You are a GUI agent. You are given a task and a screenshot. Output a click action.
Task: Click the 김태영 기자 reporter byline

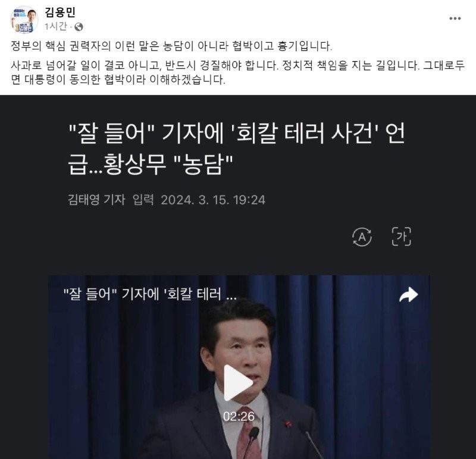point(96,200)
